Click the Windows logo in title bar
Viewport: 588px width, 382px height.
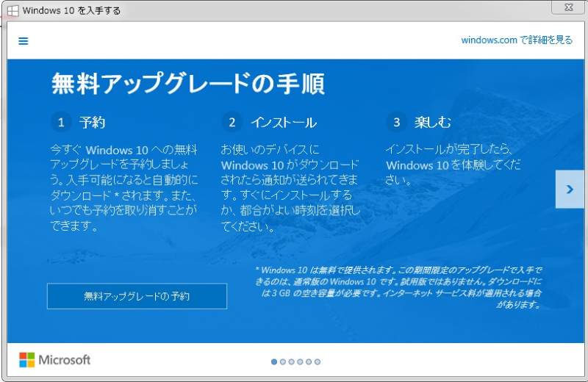pyautogui.click(x=12, y=10)
